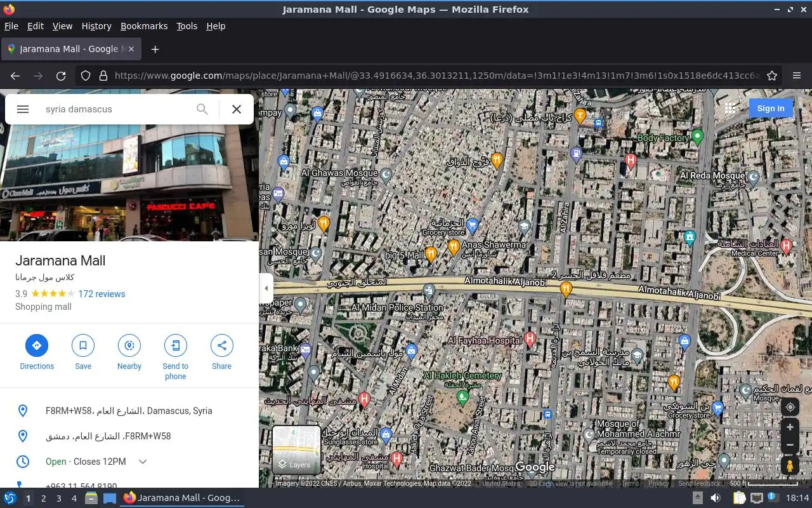Click the Terms link on map footer
This screenshot has width=812, height=508.
pos(630,483)
